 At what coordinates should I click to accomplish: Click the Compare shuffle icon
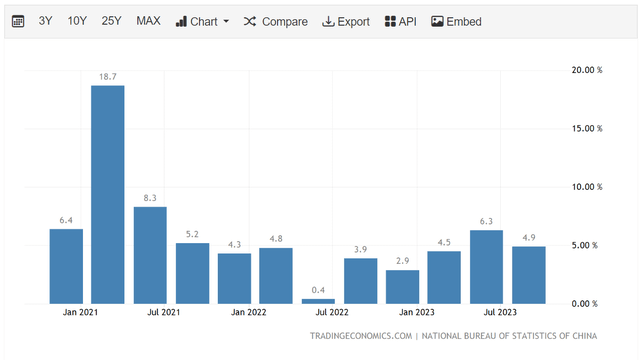[x=250, y=21]
